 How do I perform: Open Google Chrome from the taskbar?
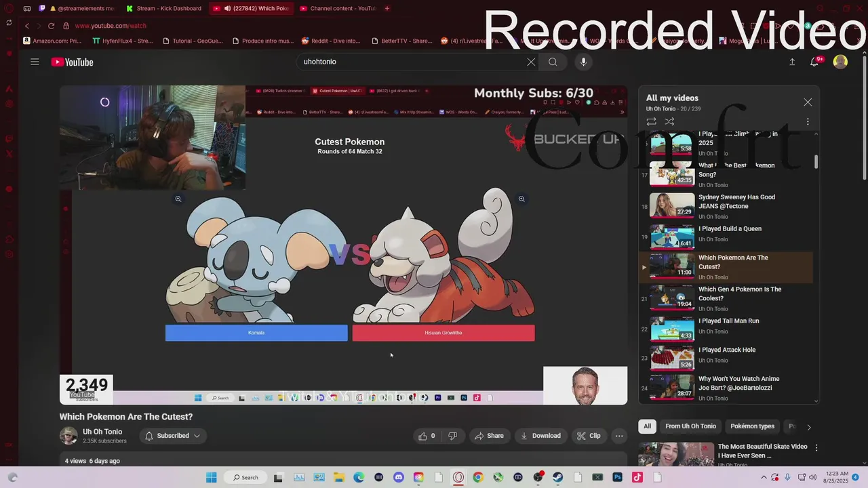pyautogui.click(x=478, y=477)
